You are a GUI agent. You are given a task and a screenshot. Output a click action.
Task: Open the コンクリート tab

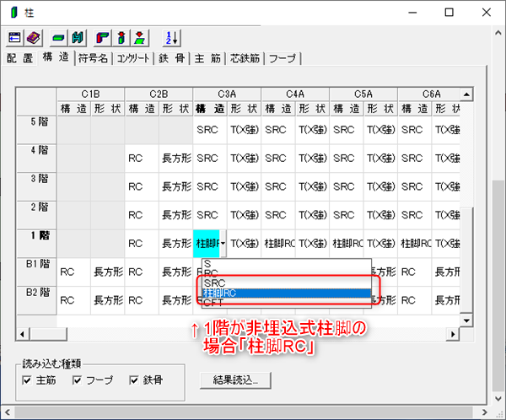coord(133,59)
